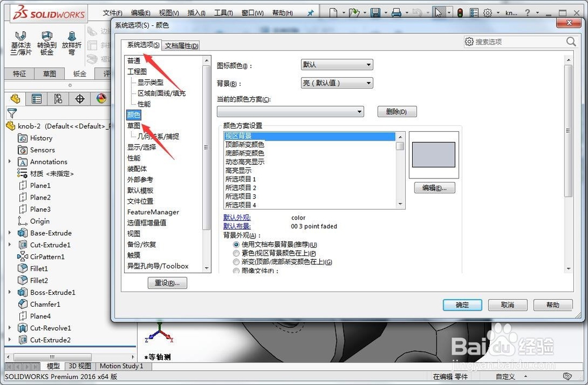Click the Convert to Sheet Metal icon
588x385 pixels.
click(x=46, y=43)
